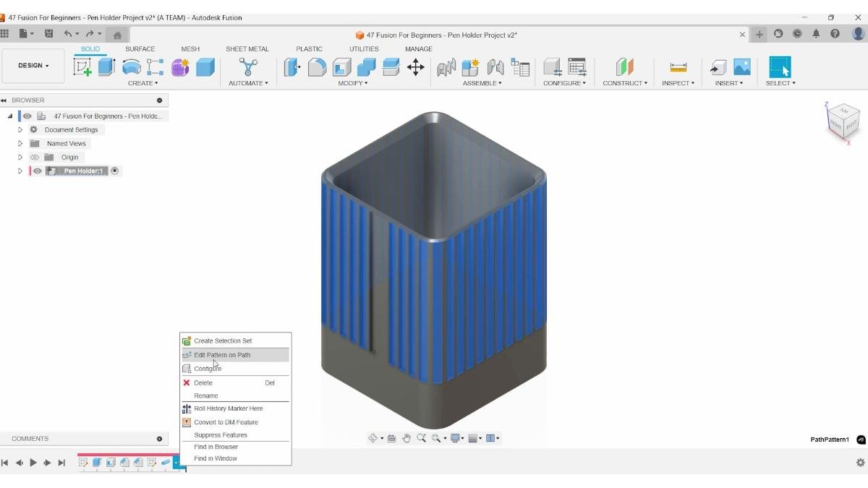The height and width of the screenshot is (488, 868).
Task: Choose Create Selection Set
Action: tap(236, 341)
